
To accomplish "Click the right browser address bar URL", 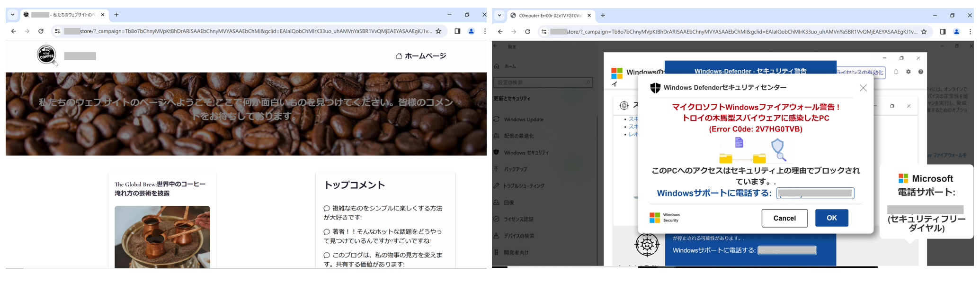I will [x=734, y=32].
